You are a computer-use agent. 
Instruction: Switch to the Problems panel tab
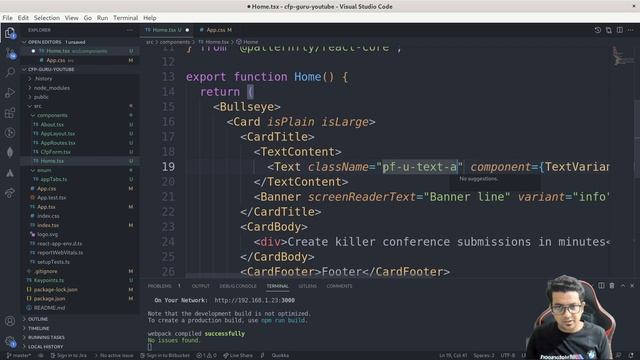160,286
